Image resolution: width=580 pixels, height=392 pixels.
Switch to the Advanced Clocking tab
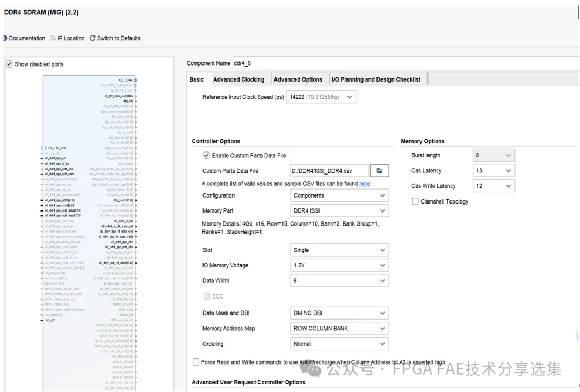pyautogui.click(x=238, y=79)
